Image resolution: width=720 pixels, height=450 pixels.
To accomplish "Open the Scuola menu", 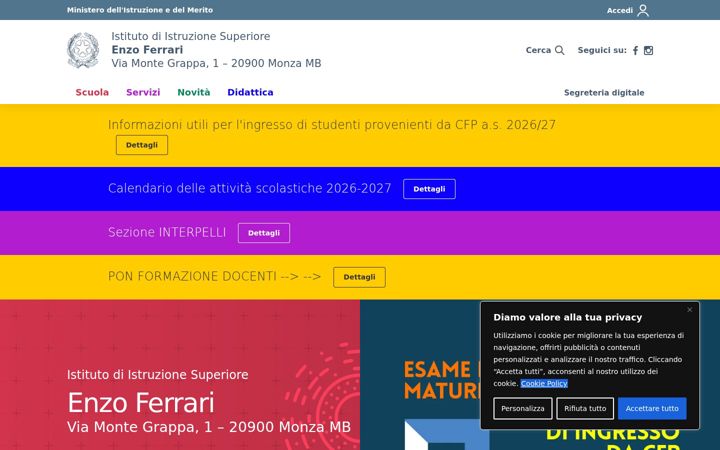I will (92, 92).
